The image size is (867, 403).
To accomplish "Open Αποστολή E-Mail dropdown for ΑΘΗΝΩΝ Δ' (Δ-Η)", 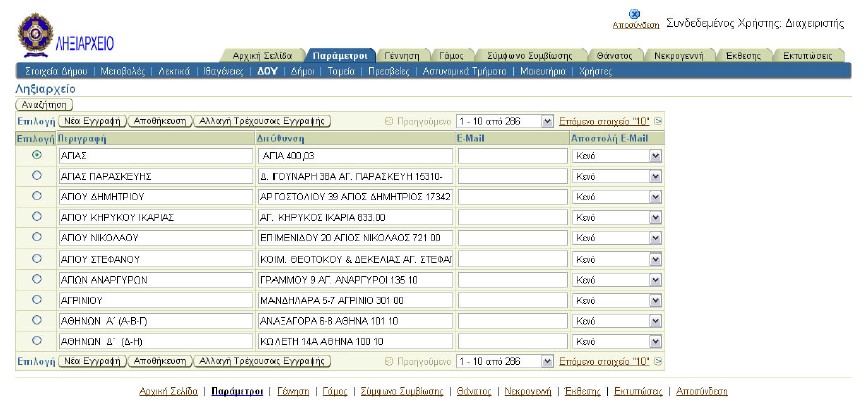I will 617,342.
